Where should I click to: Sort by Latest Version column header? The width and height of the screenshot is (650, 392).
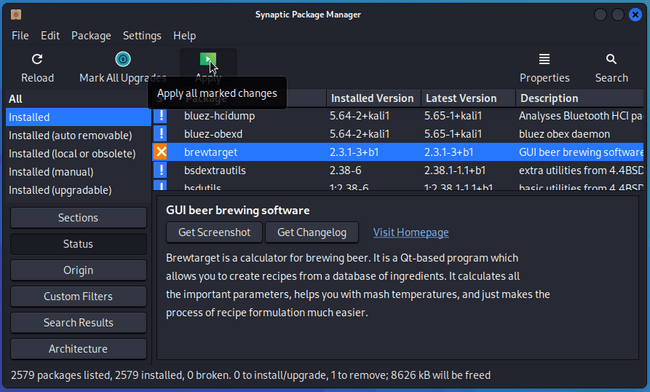(x=468, y=98)
